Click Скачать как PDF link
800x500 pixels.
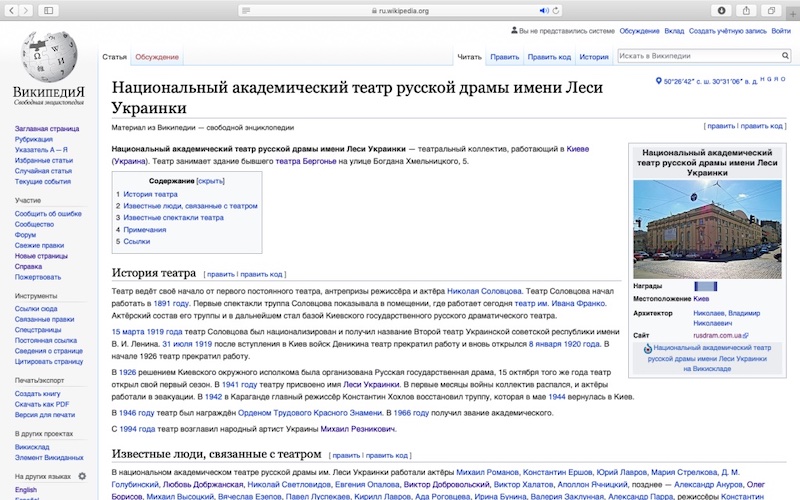coord(42,404)
